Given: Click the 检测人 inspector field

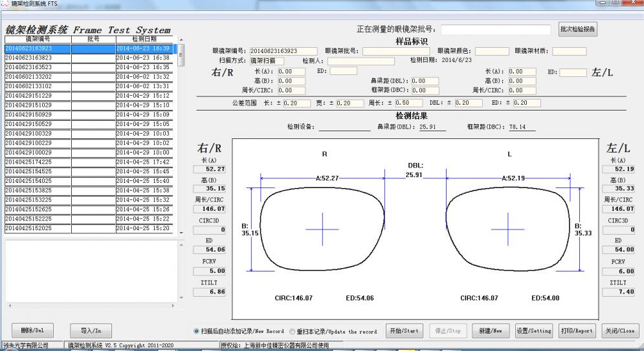Looking at the screenshot, I should coord(361,61).
